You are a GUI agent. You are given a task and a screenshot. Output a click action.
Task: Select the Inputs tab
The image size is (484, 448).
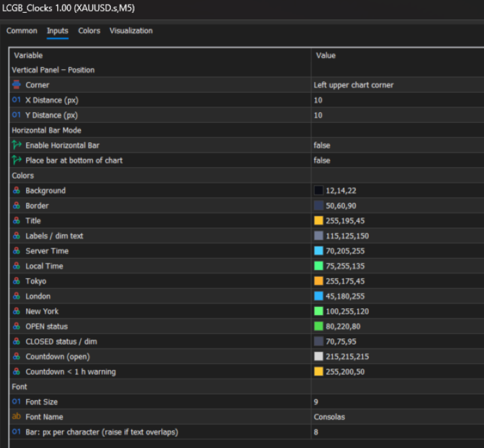(x=57, y=31)
